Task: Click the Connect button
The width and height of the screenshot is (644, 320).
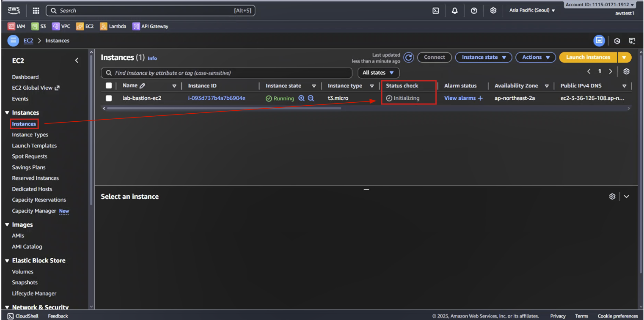Action: (x=435, y=57)
